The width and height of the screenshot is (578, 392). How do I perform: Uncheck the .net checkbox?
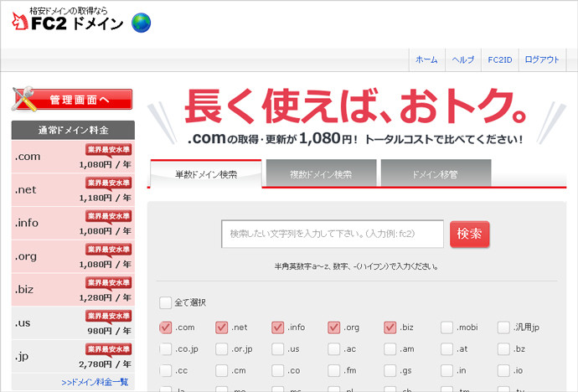click(221, 328)
